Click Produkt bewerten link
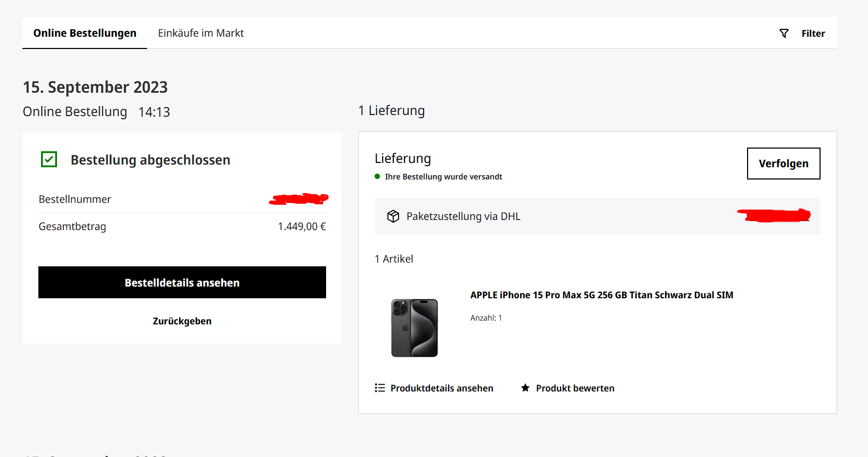 [x=575, y=388]
